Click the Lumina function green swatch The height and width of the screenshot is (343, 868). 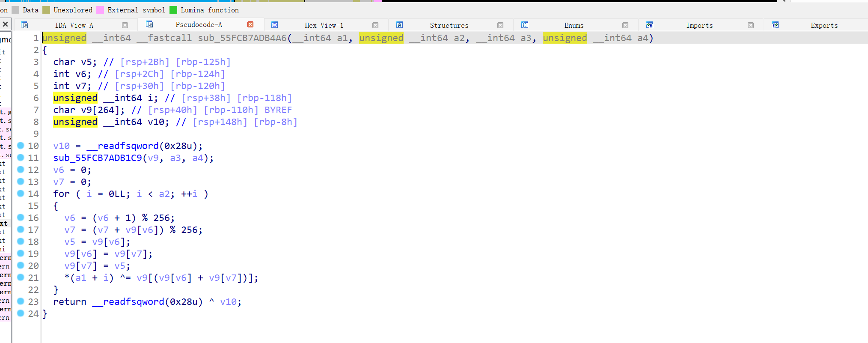tap(173, 9)
